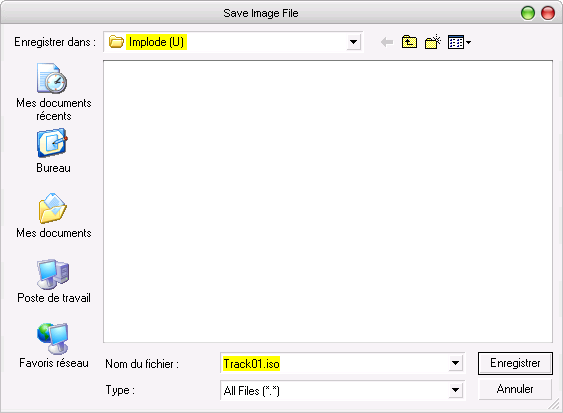The image size is (563, 413).
Task: Expand the Nom du fichier dropdown arrow
Action: (x=455, y=363)
